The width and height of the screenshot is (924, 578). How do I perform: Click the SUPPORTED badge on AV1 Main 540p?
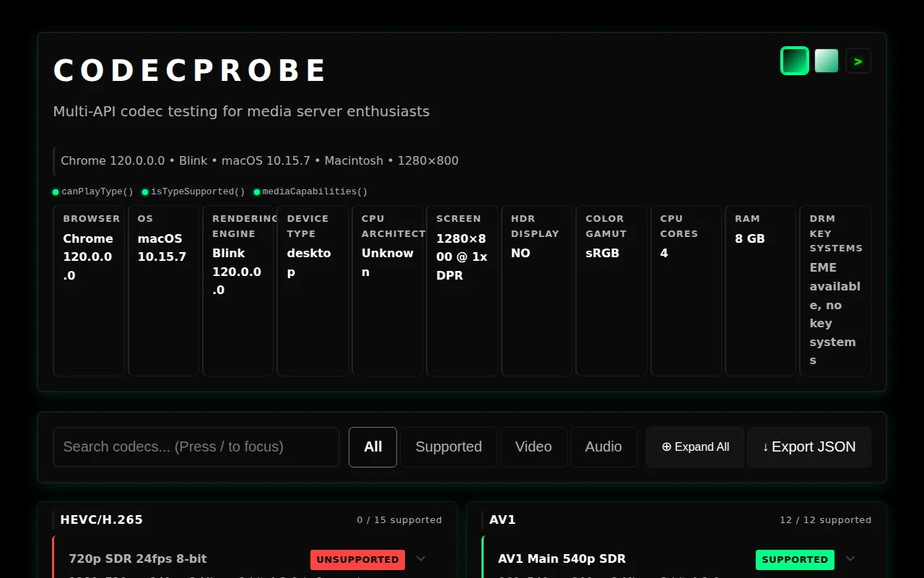point(795,559)
